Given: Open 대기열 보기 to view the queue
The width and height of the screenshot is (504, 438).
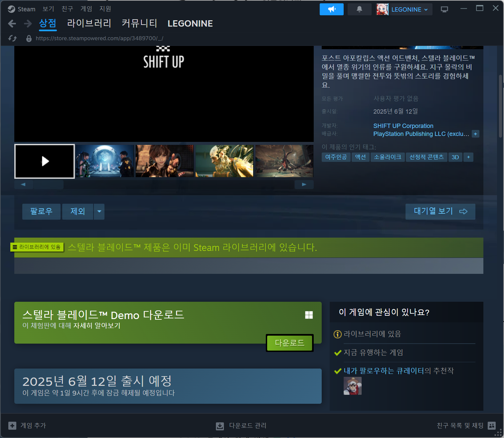Looking at the screenshot, I should [440, 211].
